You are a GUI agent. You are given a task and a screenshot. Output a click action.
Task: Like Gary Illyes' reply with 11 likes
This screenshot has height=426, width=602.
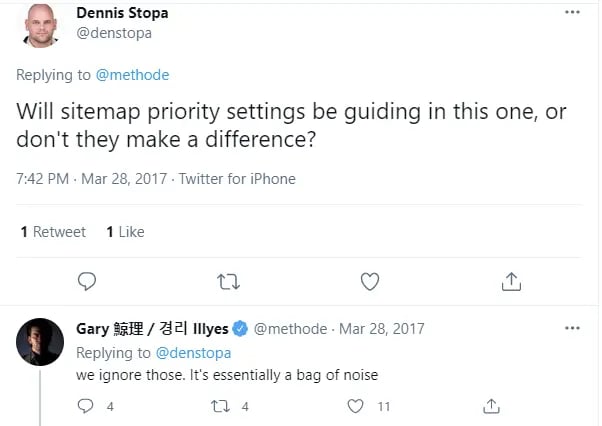tap(356, 406)
